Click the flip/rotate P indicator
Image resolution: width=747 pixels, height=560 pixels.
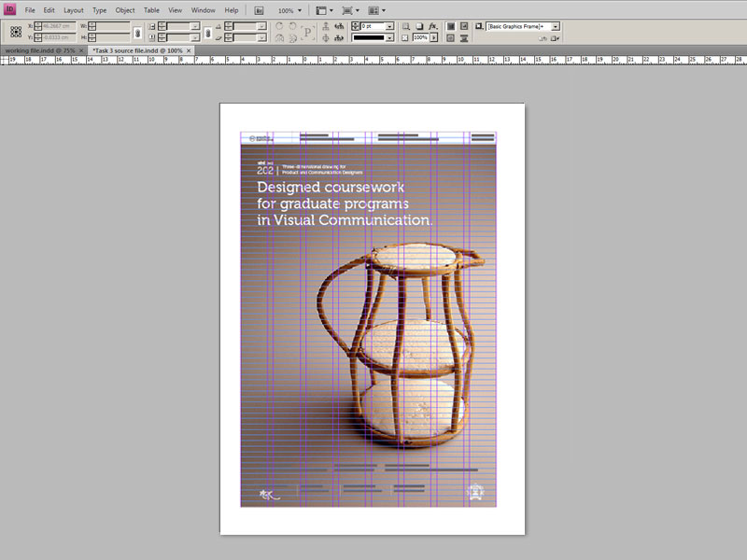click(x=308, y=33)
